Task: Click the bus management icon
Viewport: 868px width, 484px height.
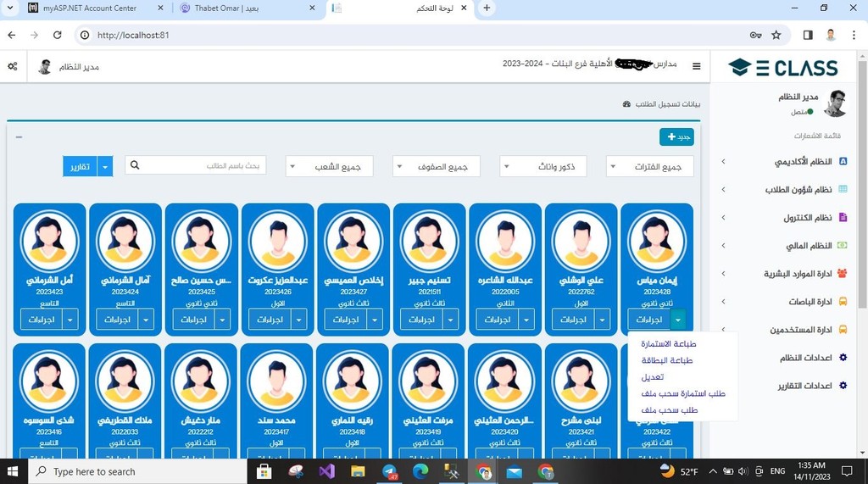Action: click(x=843, y=301)
